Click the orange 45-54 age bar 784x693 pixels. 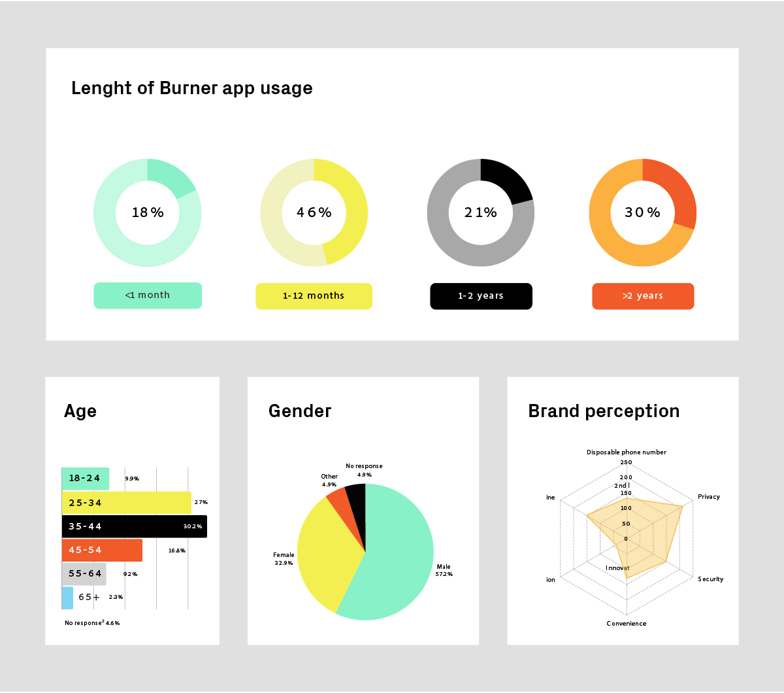pyautogui.click(x=102, y=550)
